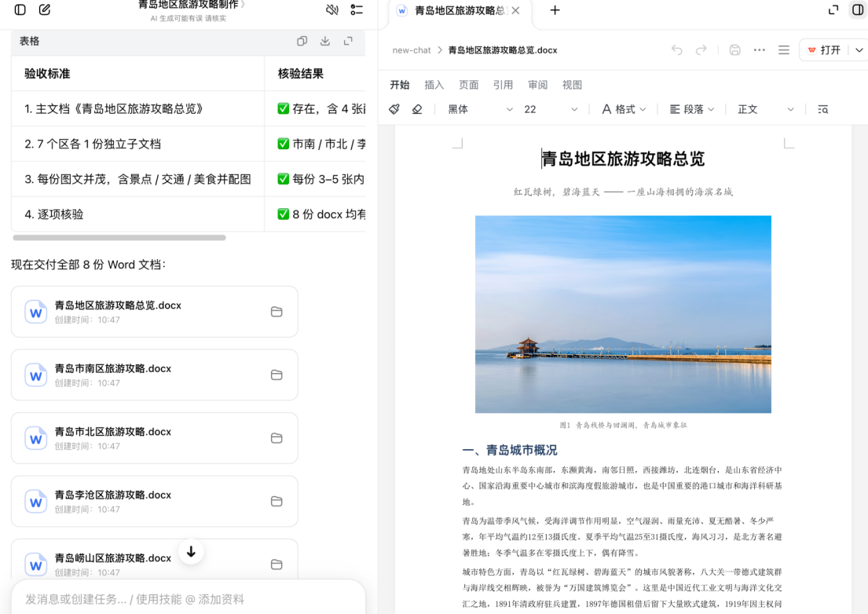
Task: Open find and replace icon
Action: pos(823,109)
